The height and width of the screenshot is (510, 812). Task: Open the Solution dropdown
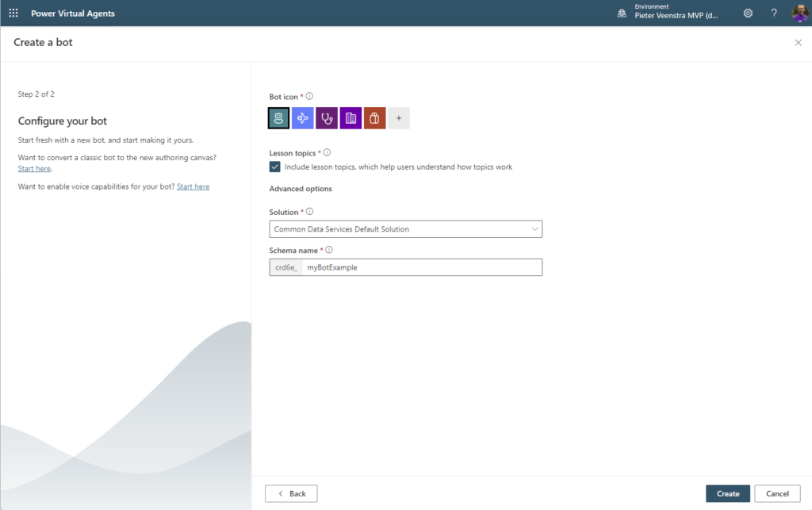(405, 229)
